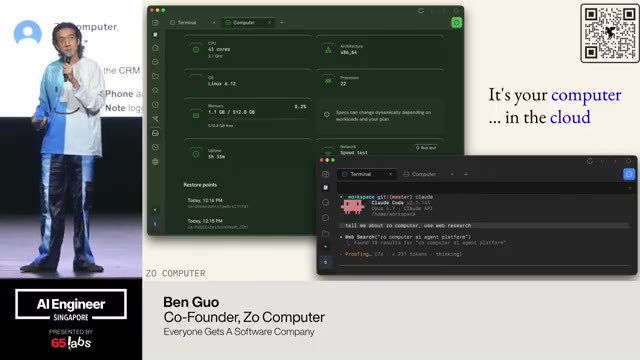The image size is (640, 360).
Task: Open the tools wrench icon in green sidebar
Action: click(156, 119)
